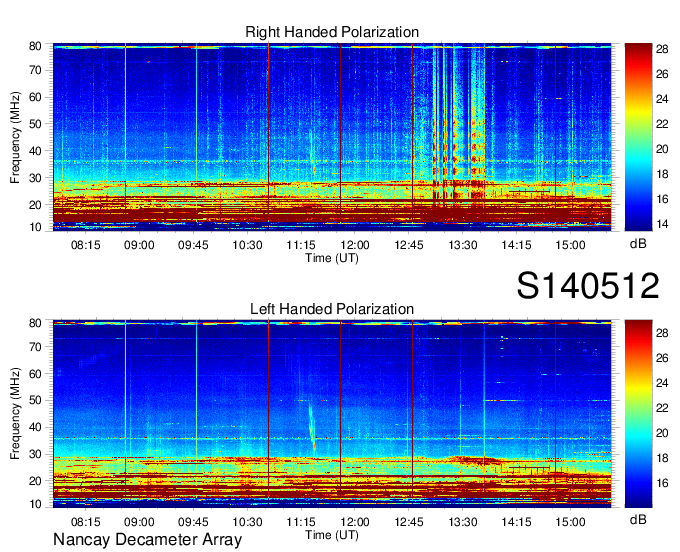Click the left-handed polarization spectrogram image
The width and height of the screenshot is (680, 552).
coord(332,414)
